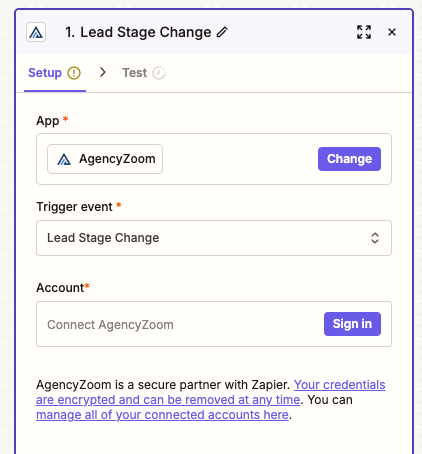This screenshot has height=454, width=422.
Task: Click the Setup warning exclamation icon
Action: [x=74, y=73]
